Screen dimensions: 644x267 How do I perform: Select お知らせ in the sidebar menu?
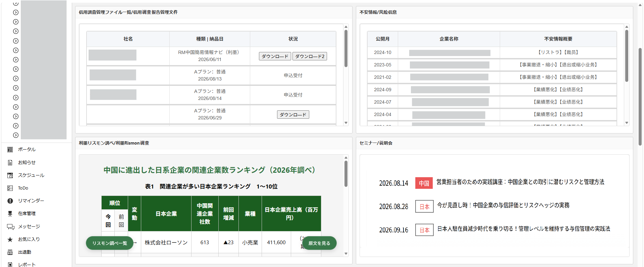(27, 162)
